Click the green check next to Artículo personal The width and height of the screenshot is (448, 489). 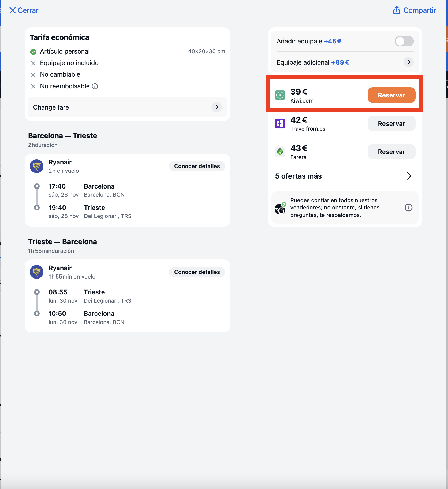coord(33,52)
